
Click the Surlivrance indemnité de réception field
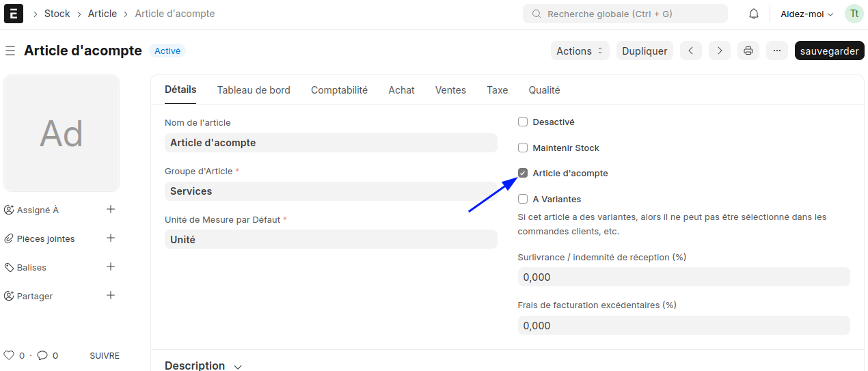(684, 277)
